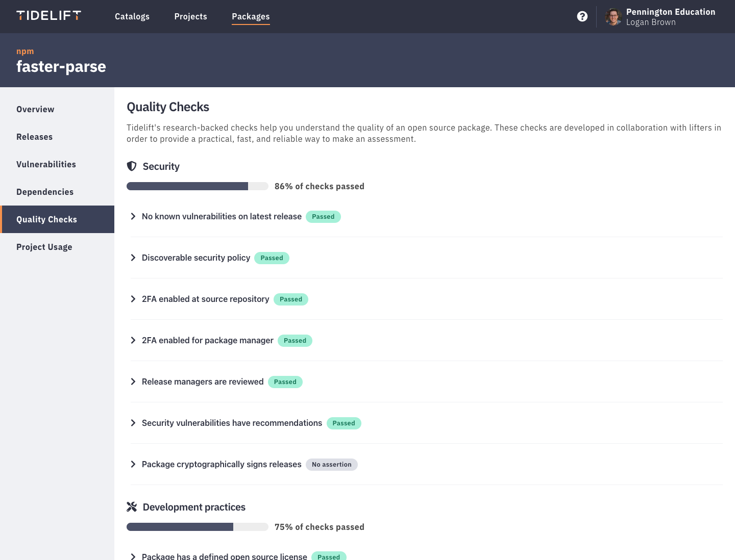Click the Pennington Education account name
This screenshot has height=560, width=735.
[671, 12]
